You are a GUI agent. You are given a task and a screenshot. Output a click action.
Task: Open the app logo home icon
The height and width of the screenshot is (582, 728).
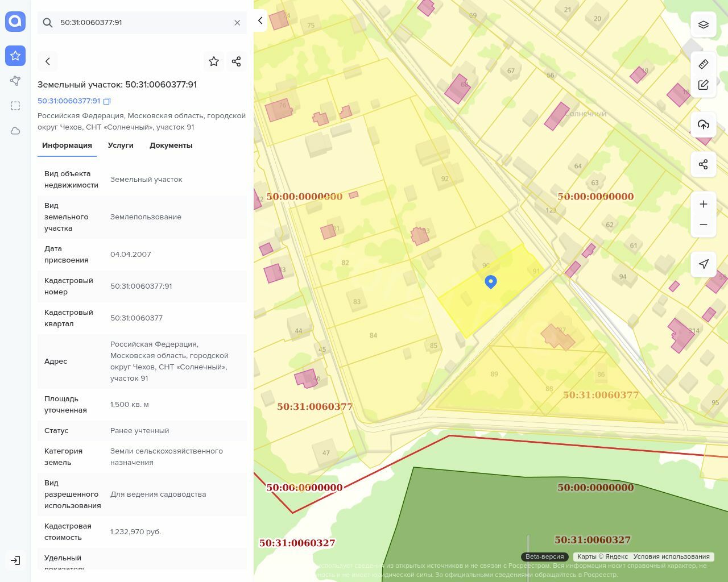point(15,22)
